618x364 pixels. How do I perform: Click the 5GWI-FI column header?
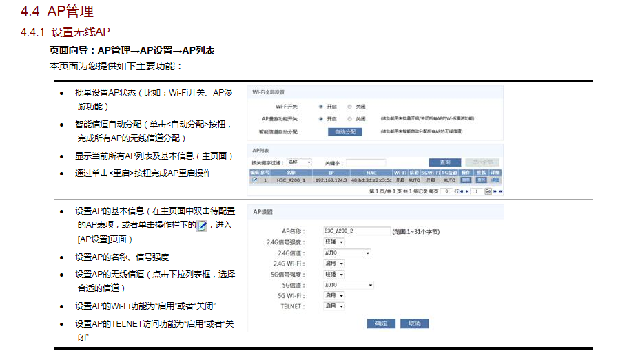431,173
